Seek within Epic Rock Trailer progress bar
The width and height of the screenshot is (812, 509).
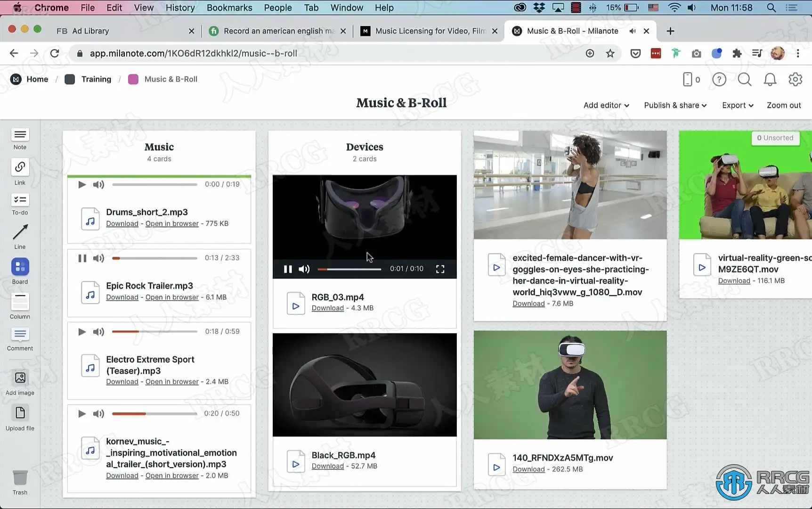154,258
